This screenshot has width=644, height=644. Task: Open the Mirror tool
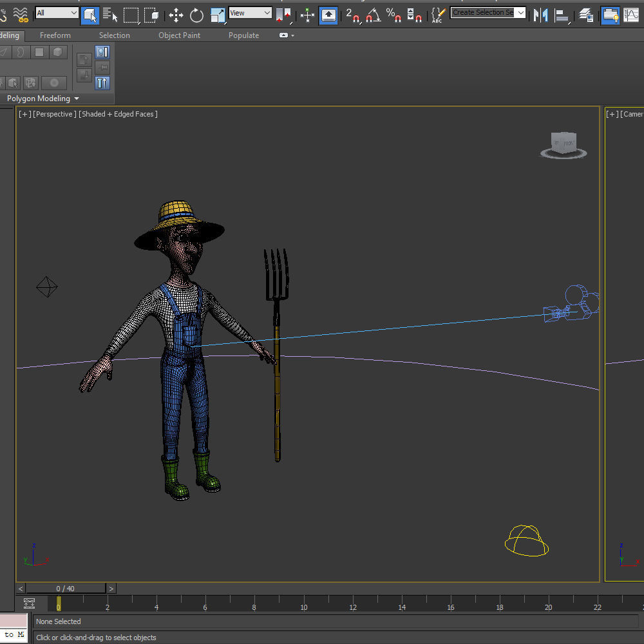click(540, 15)
